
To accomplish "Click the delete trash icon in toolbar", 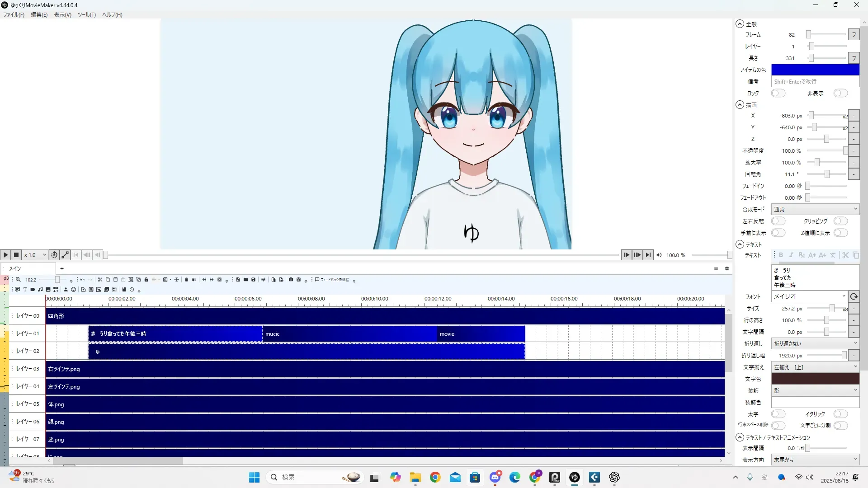I will click(x=186, y=280).
